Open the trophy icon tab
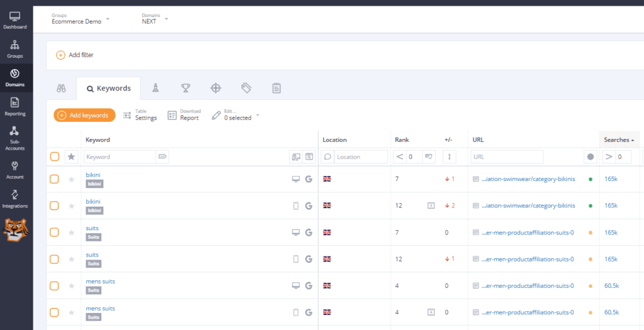Image resolution: width=644 pixels, height=330 pixels. point(186,88)
